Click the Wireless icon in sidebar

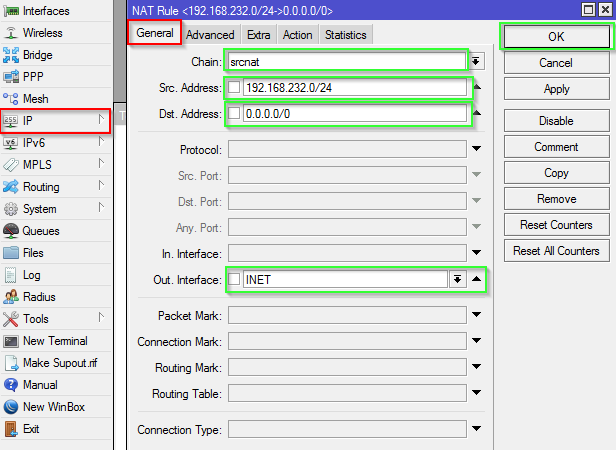pyautogui.click(x=11, y=33)
